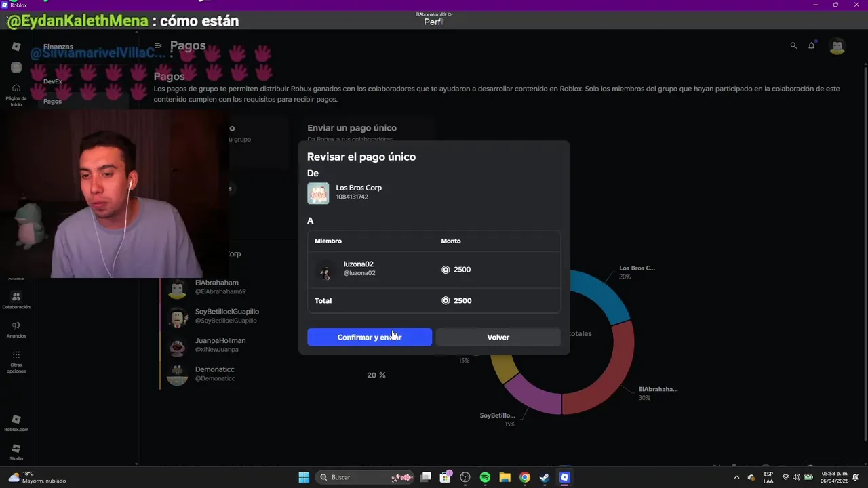Confirm and send the one-time payout

click(x=369, y=337)
